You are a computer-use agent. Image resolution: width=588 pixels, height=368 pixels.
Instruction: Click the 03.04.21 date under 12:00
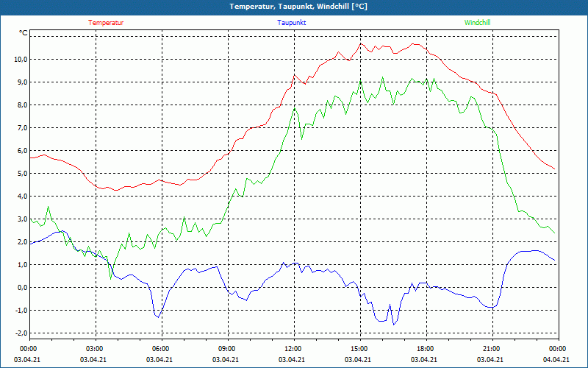coord(292,360)
